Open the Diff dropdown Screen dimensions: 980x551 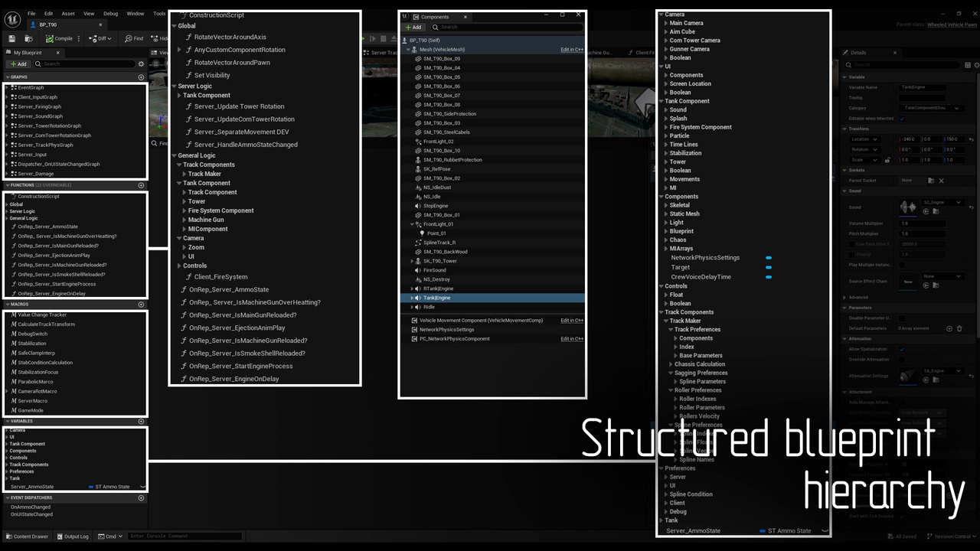[x=100, y=38]
